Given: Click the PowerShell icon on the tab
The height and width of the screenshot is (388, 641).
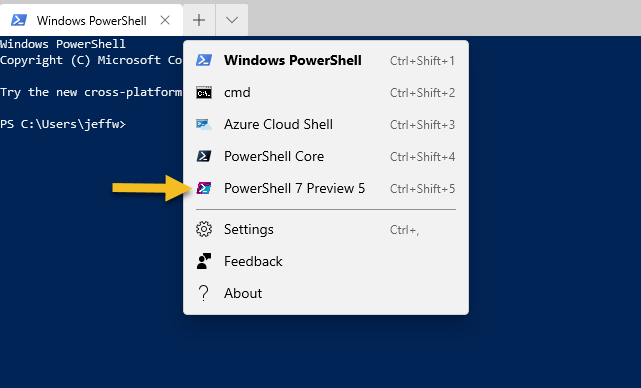Looking at the screenshot, I should 19,20.
